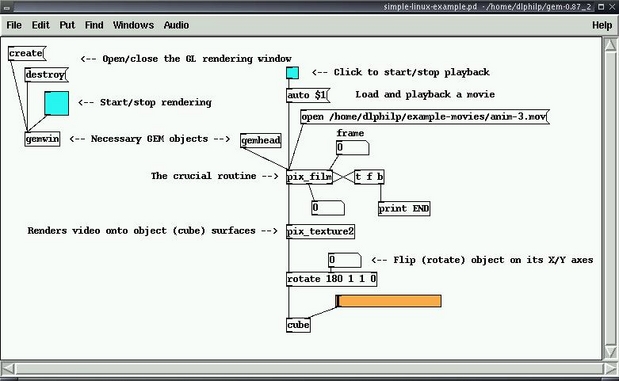The height and width of the screenshot is (381, 619).
Task: Select the pix_film object box
Action: (310, 177)
